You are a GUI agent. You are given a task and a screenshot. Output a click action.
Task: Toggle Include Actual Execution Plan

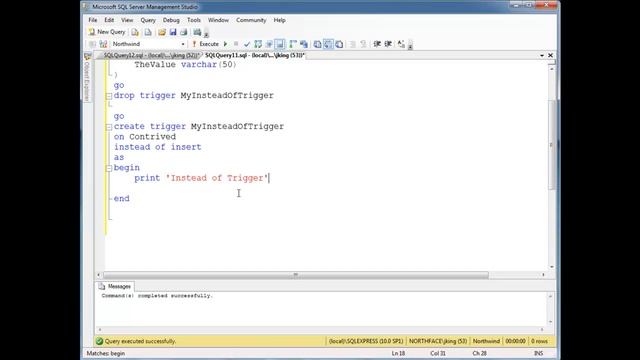click(293, 44)
